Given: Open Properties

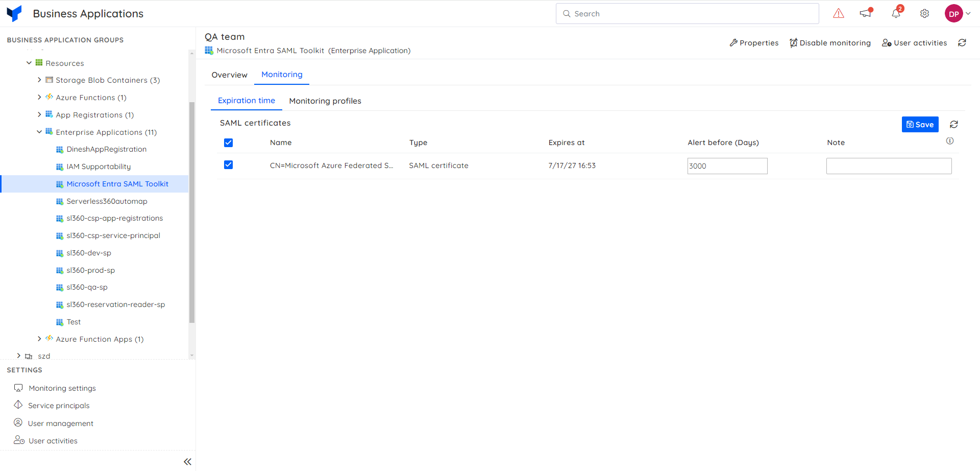Looking at the screenshot, I should pos(754,43).
